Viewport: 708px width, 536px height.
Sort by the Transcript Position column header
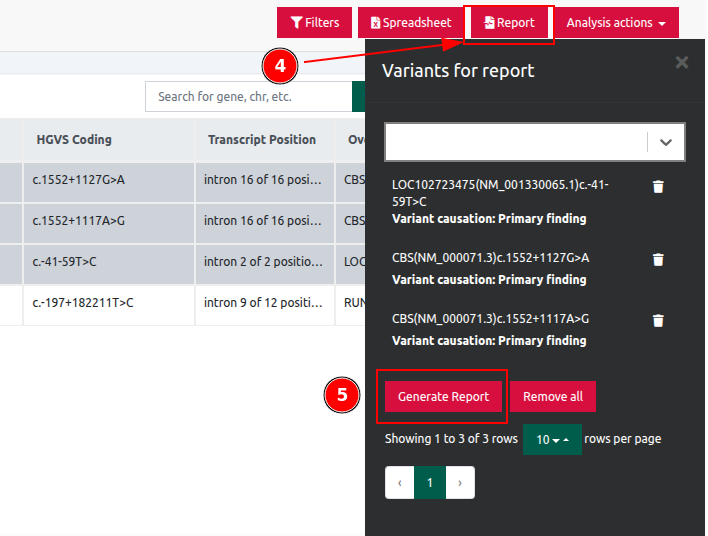tap(262, 140)
